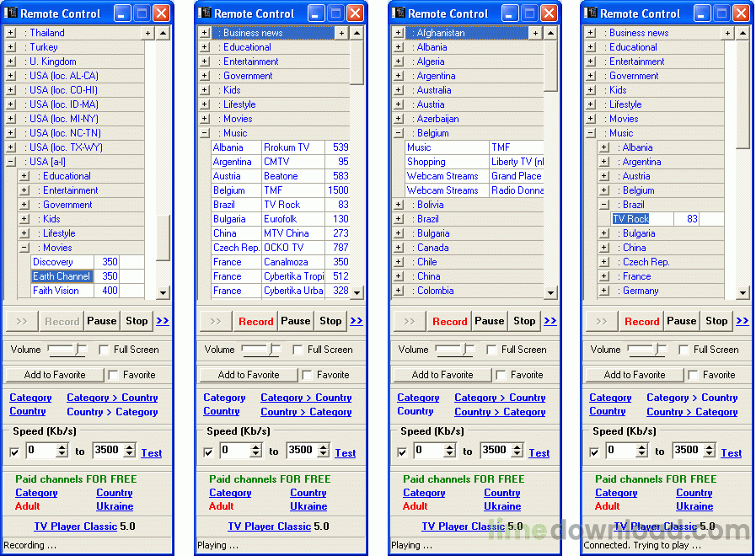The height and width of the screenshot is (556, 756).
Task: Click the Pause button in the fourth window
Action: point(681,321)
